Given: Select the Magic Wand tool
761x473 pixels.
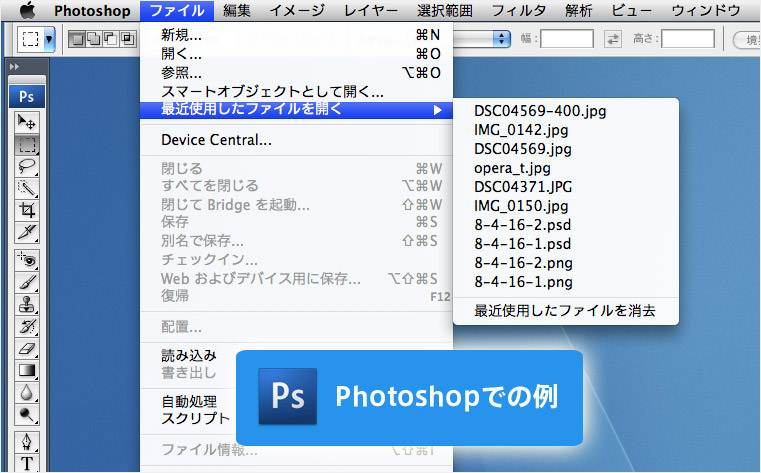Looking at the screenshot, I should click(27, 188).
